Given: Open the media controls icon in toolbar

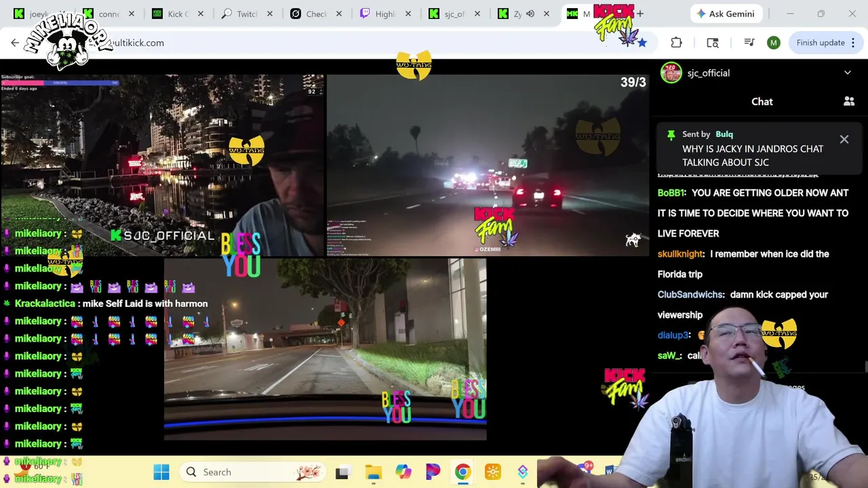Looking at the screenshot, I should (x=749, y=43).
